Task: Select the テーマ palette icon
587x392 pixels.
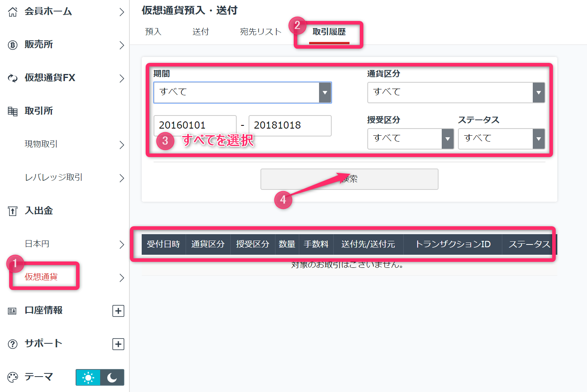Action: [13, 377]
